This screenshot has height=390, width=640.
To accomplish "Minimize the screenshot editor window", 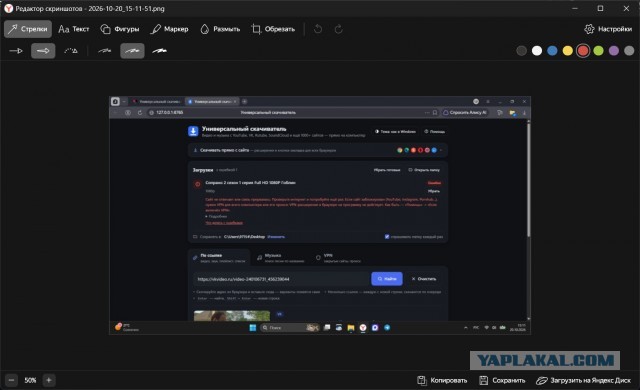I will 575,8.
